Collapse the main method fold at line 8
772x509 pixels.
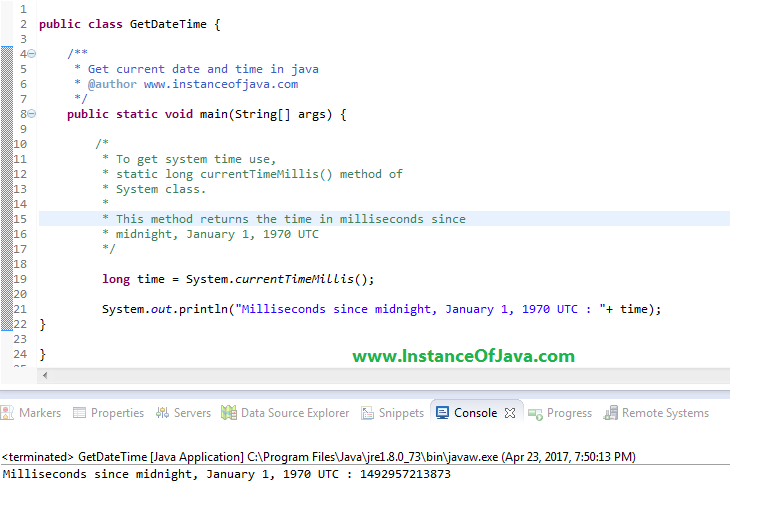point(32,114)
